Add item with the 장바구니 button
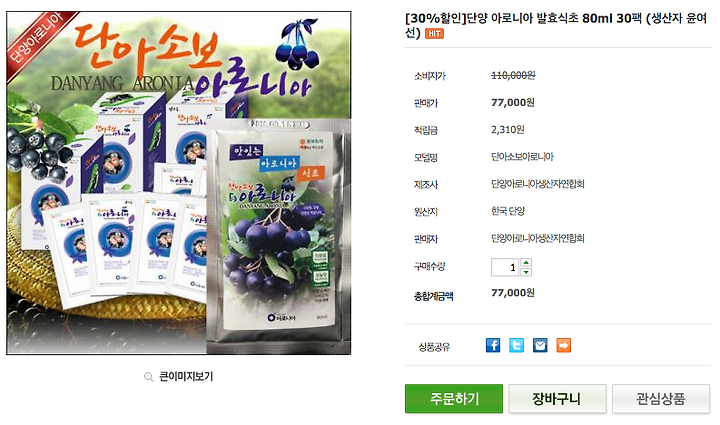 coord(557,398)
